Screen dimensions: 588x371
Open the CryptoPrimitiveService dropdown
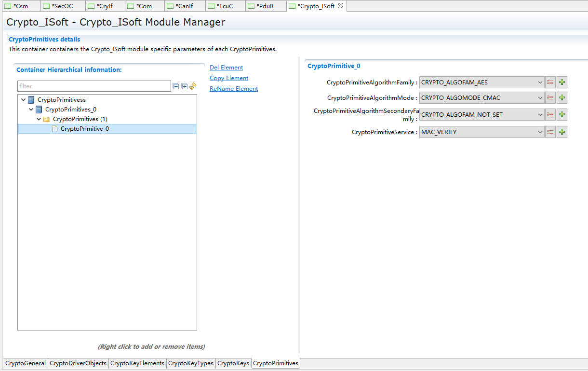(x=481, y=132)
